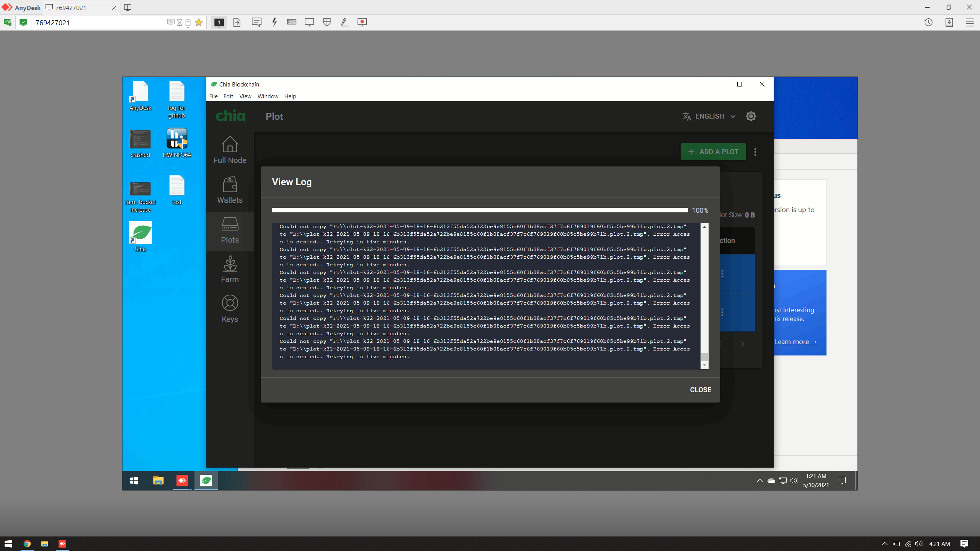Viewport: 980px width, 551px height.
Task: Click AnyDesk download/install icon
Action: tap(949, 22)
